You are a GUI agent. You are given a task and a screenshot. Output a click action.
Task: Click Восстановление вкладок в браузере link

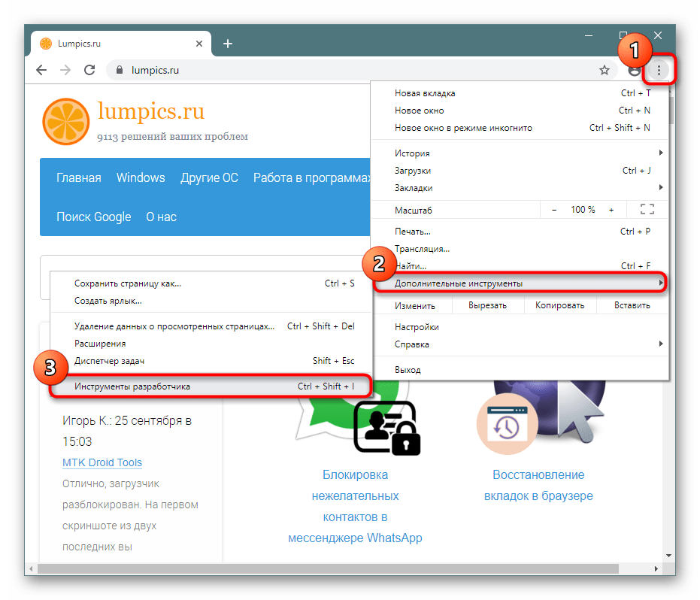[x=538, y=486]
